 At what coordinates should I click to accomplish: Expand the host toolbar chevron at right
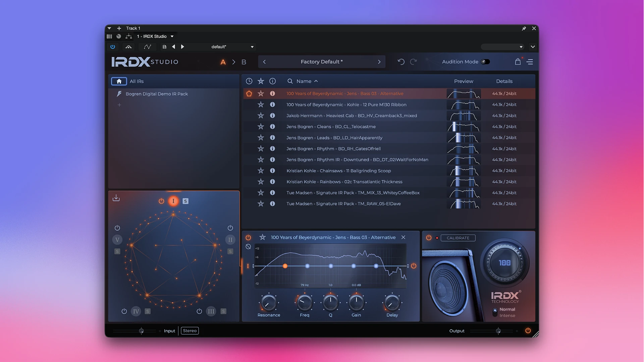coord(533,47)
